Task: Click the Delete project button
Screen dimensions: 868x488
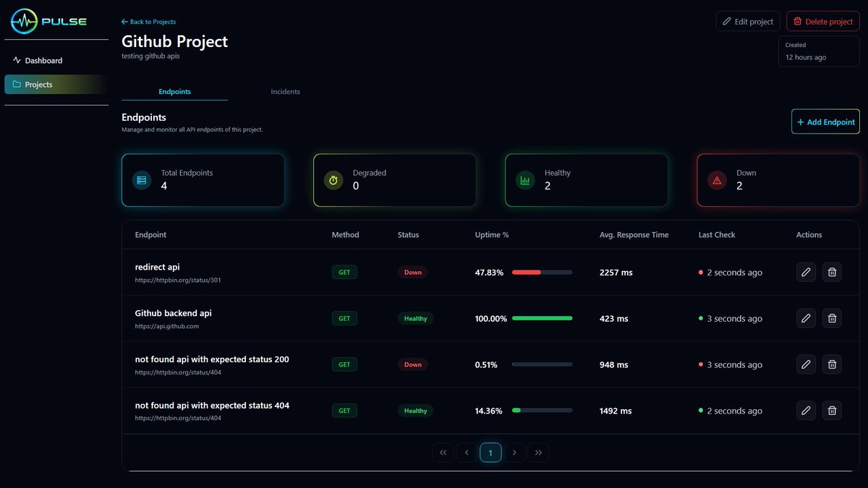Action: (823, 22)
